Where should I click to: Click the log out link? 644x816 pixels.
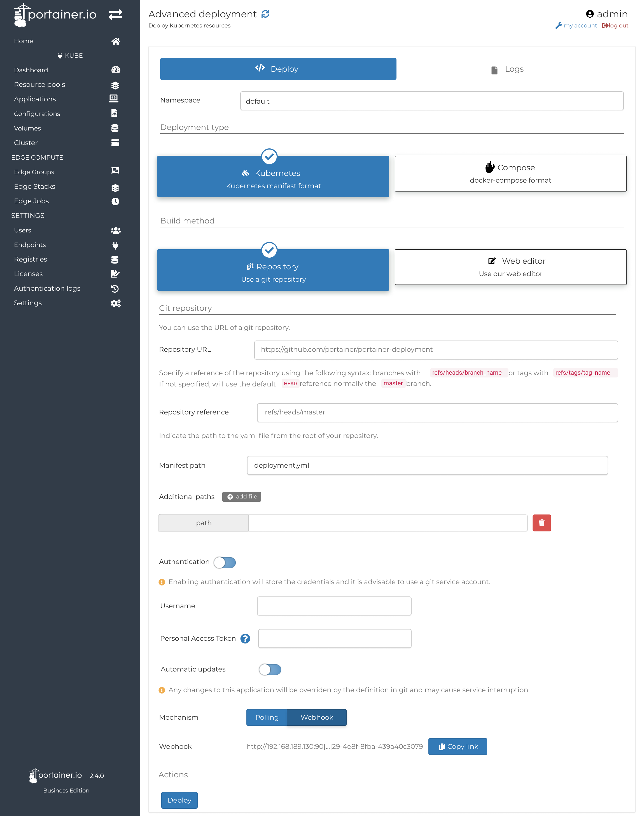pos(615,25)
